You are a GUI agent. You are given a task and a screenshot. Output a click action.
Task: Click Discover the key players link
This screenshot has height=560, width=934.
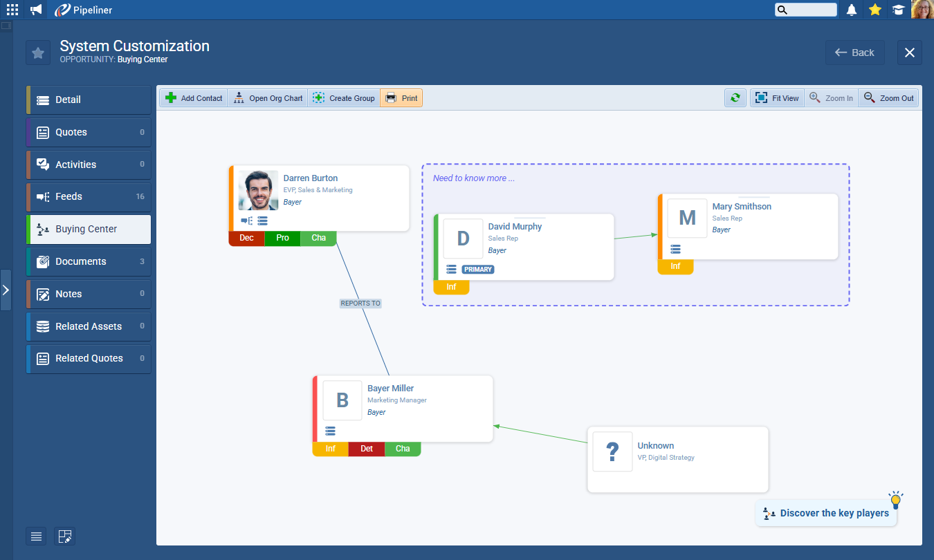[x=826, y=513]
